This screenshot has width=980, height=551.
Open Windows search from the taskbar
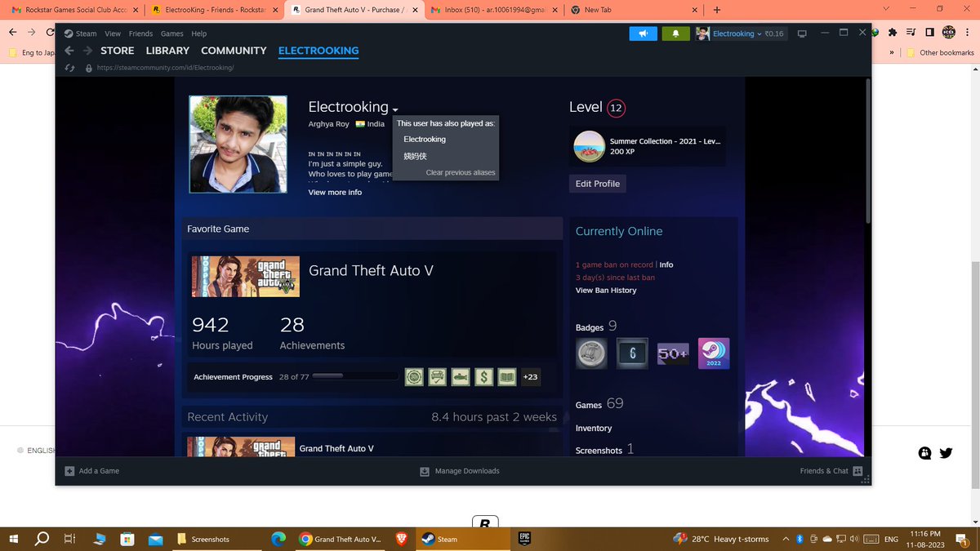[x=42, y=539]
